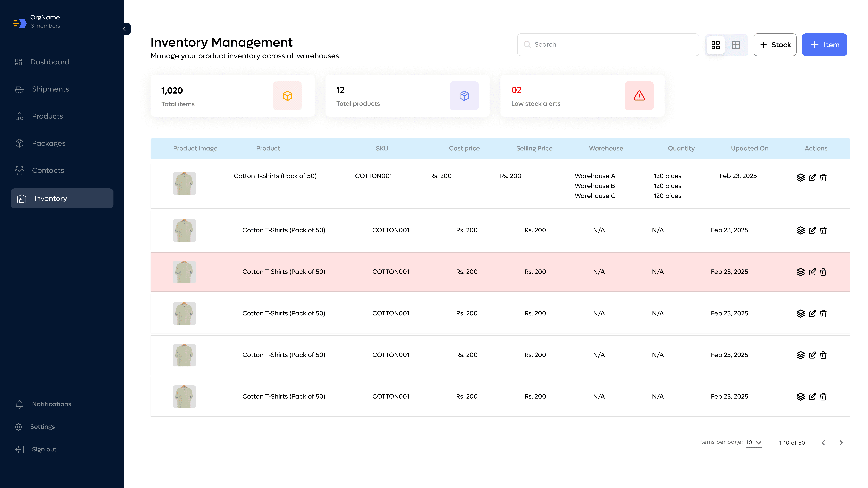Switch to table view toggle

[736, 45]
